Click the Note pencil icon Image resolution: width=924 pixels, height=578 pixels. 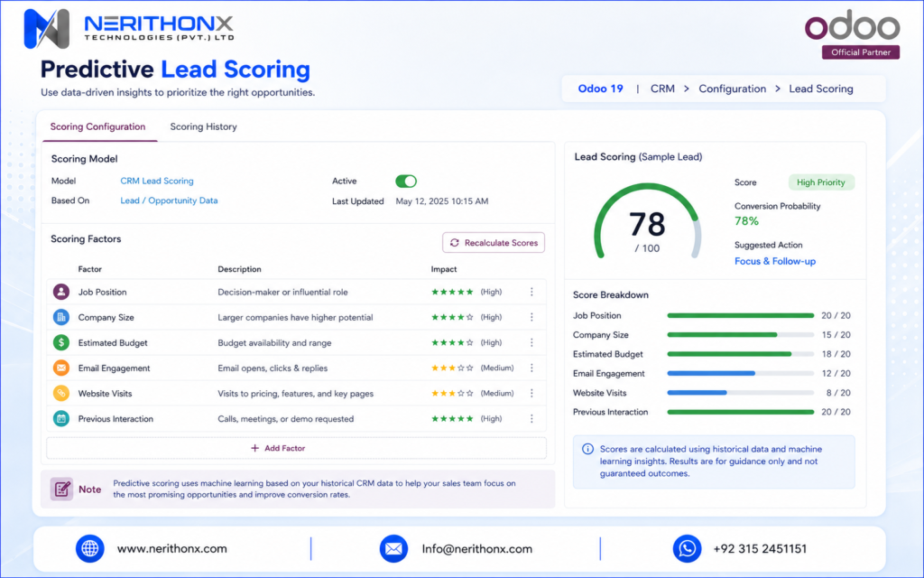(62, 489)
